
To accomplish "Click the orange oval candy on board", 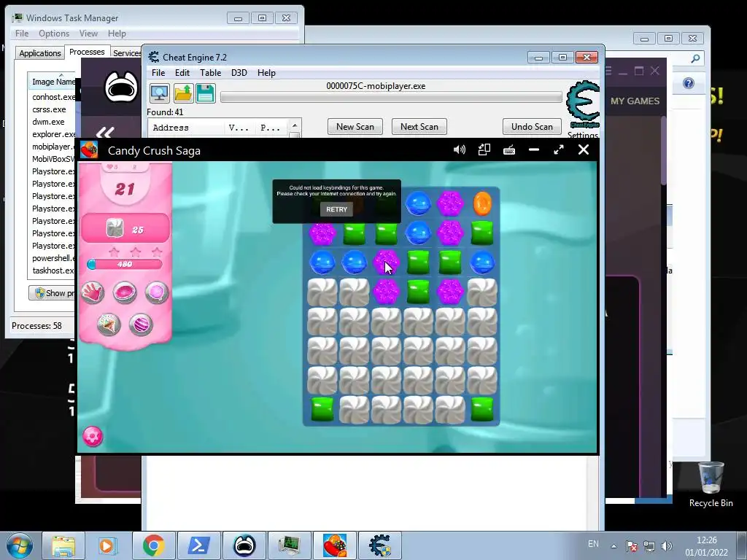I will pyautogui.click(x=482, y=203).
